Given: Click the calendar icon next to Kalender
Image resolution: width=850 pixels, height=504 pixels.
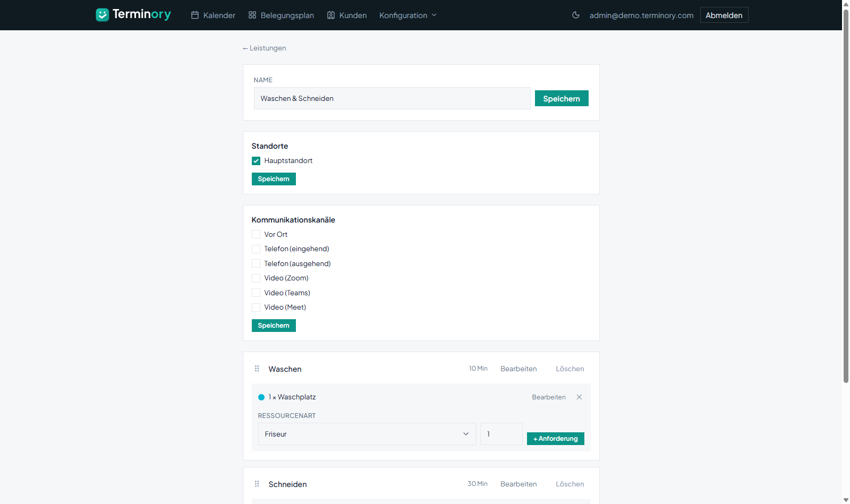Looking at the screenshot, I should pyautogui.click(x=195, y=15).
